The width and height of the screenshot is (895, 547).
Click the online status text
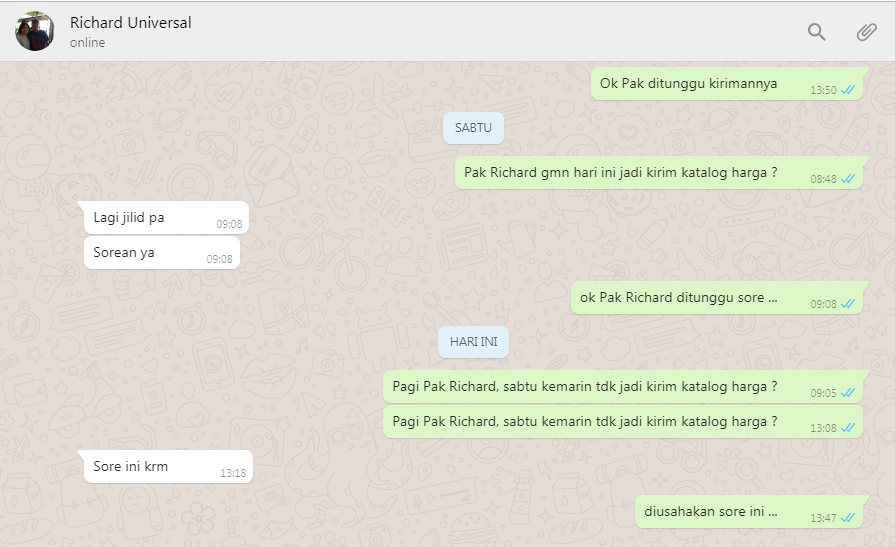point(87,42)
